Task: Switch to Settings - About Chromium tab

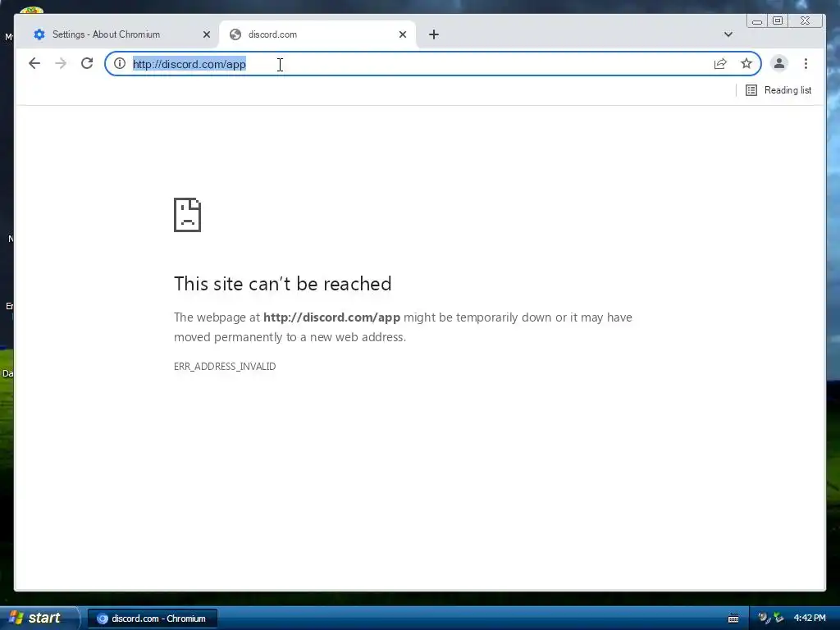Action: pyautogui.click(x=118, y=34)
